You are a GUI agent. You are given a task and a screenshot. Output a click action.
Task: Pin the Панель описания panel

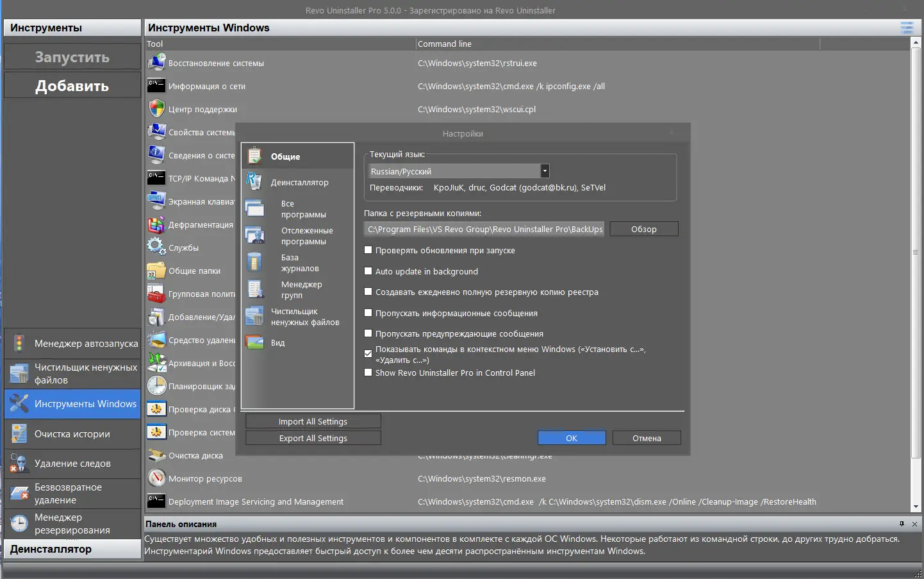click(x=902, y=524)
